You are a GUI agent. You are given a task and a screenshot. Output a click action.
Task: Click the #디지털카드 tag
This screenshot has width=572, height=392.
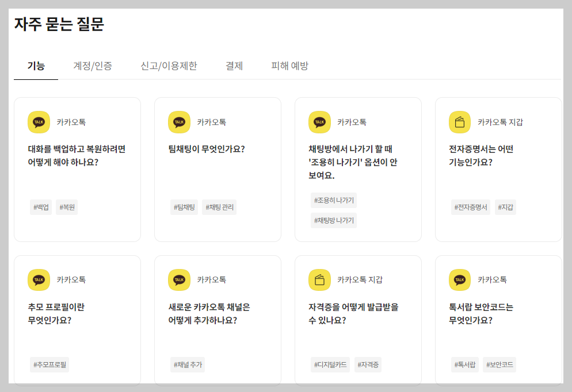330,364
